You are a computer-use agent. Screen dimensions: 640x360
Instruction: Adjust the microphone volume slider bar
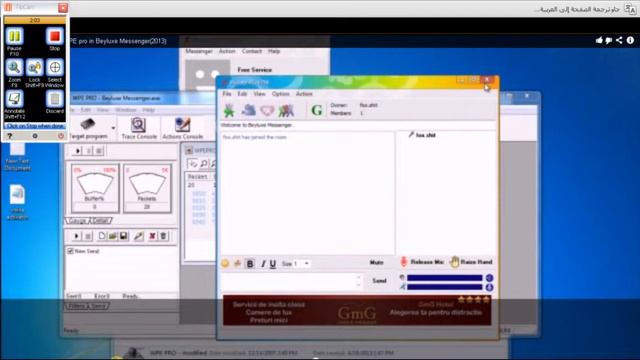444,287
